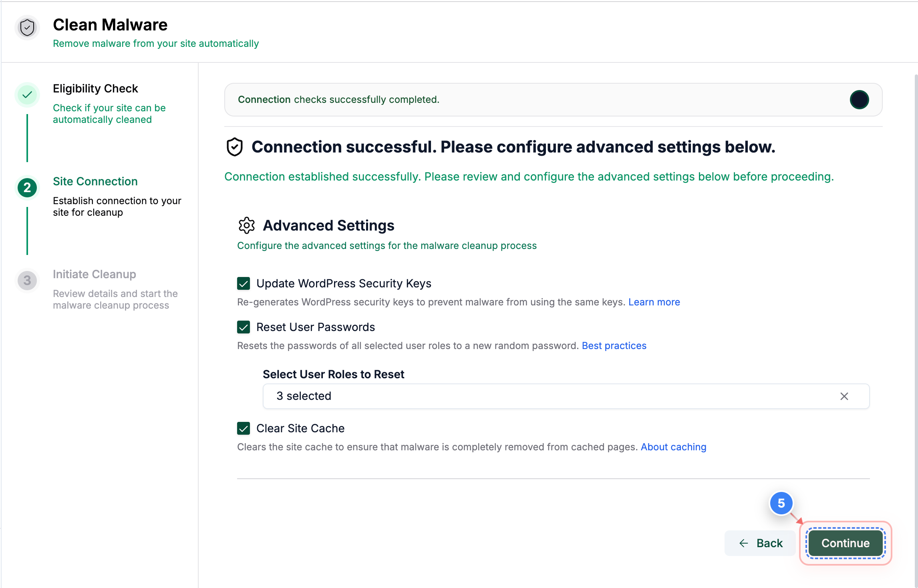
Task: Click the step 2 Site Connection circle icon
Action: pos(27,188)
